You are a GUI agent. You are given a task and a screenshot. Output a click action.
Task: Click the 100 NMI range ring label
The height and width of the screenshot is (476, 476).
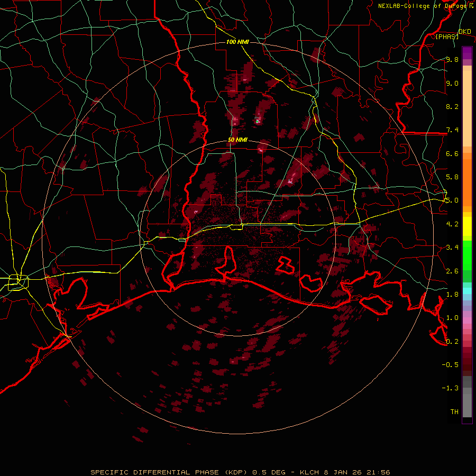pyautogui.click(x=237, y=42)
